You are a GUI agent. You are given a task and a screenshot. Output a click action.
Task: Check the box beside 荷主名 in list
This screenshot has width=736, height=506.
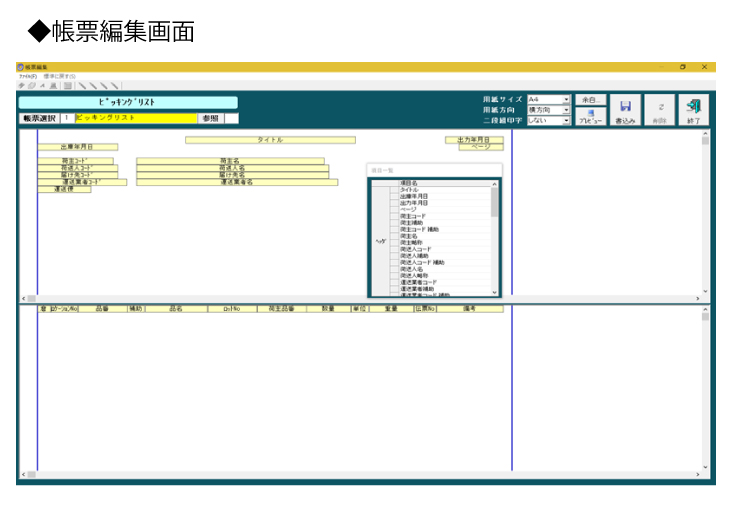(x=394, y=236)
